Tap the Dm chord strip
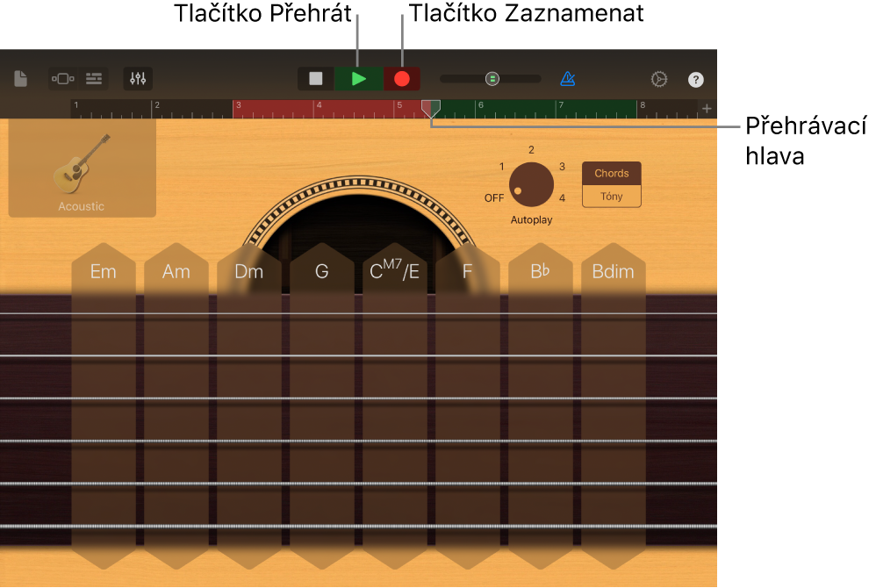 pyautogui.click(x=248, y=406)
